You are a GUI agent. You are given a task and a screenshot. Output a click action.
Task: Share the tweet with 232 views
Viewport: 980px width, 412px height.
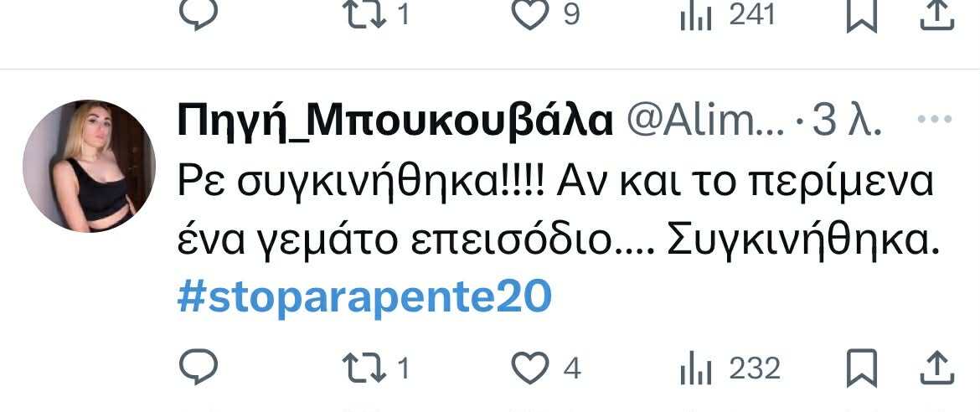pyautogui.click(x=937, y=368)
